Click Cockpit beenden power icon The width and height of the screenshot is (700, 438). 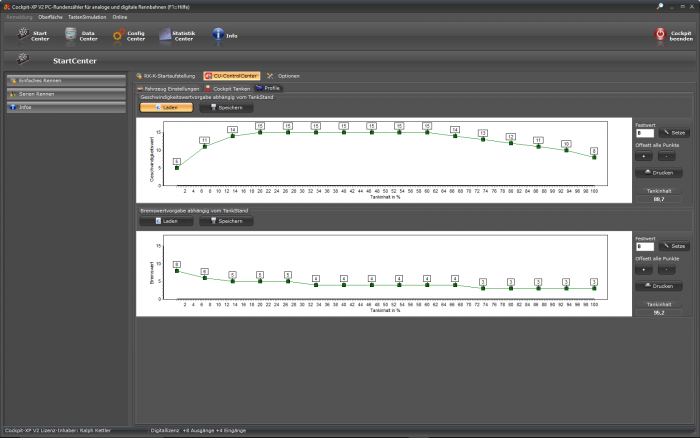660,34
